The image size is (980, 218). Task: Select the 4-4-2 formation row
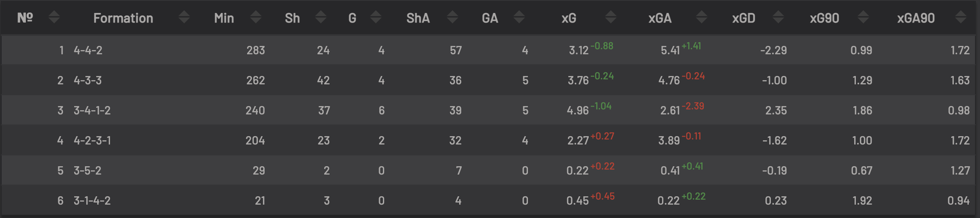[x=488, y=50]
